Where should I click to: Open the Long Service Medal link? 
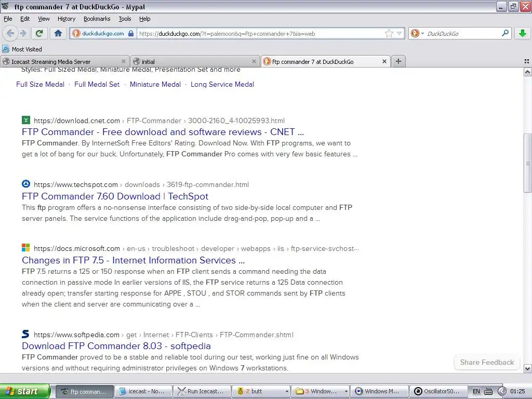click(x=222, y=84)
